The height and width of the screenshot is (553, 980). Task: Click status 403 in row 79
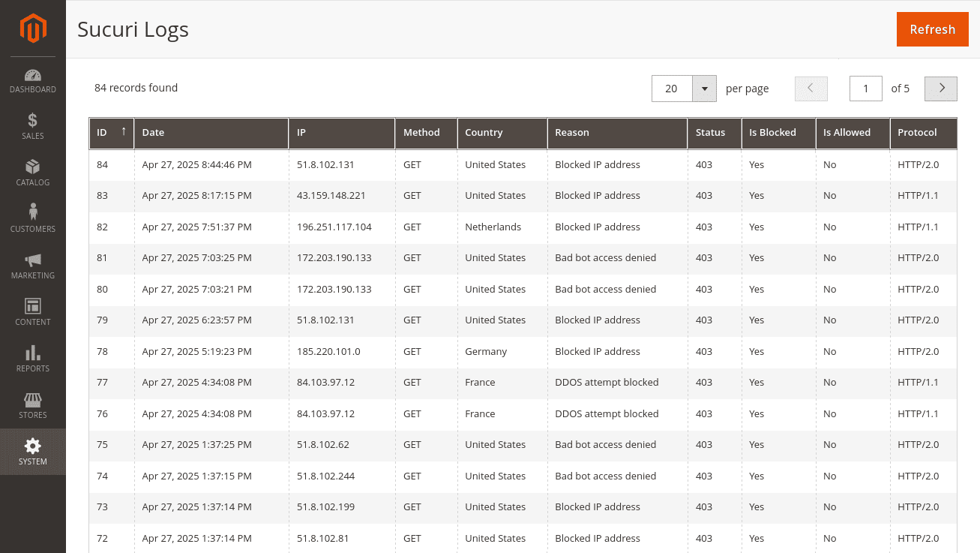point(703,320)
